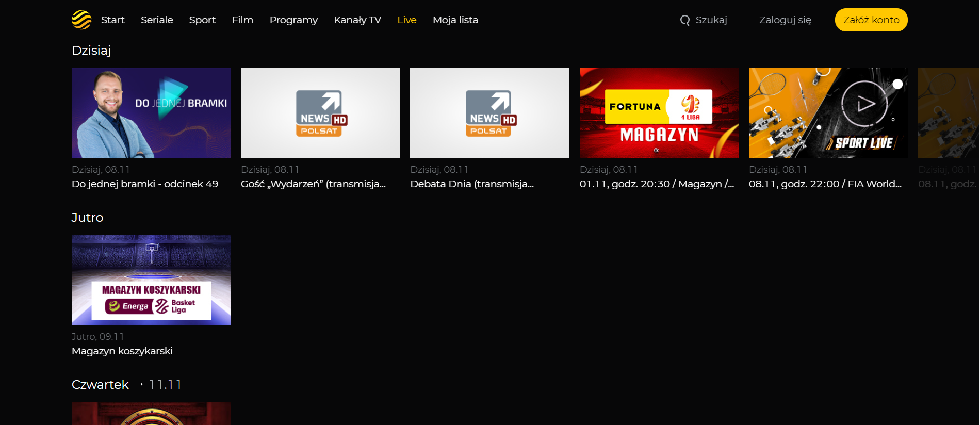The width and height of the screenshot is (980, 425).
Task: Select the Live tab in the navigation
Action: pyautogui.click(x=407, y=20)
